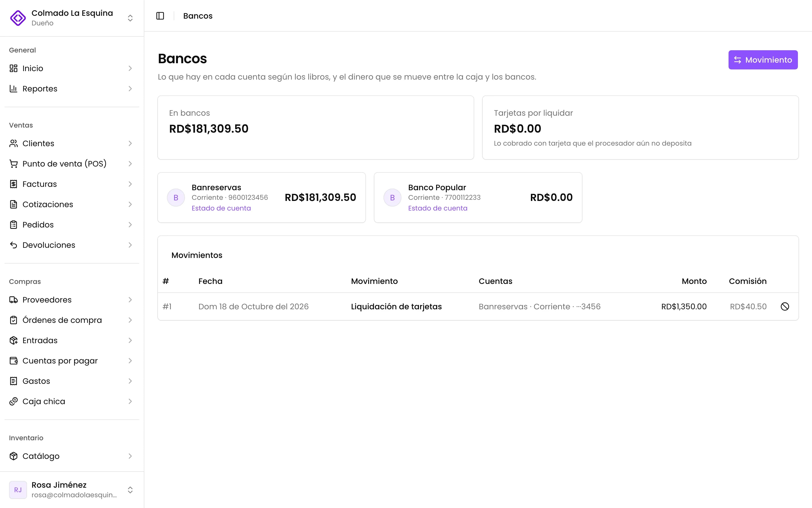Image resolution: width=812 pixels, height=508 pixels.
Task: Click the #1 movement number
Action: 167,306
